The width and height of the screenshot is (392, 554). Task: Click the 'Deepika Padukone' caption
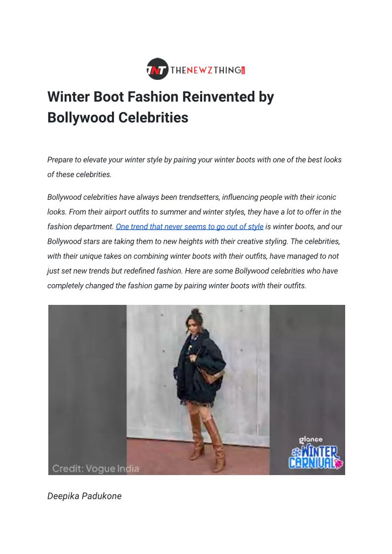click(x=84, y=496)
